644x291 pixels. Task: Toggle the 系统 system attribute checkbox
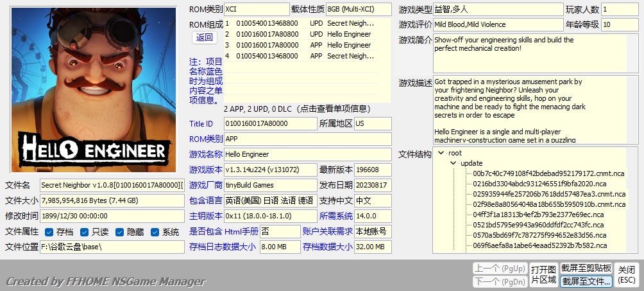coord(155,232)
